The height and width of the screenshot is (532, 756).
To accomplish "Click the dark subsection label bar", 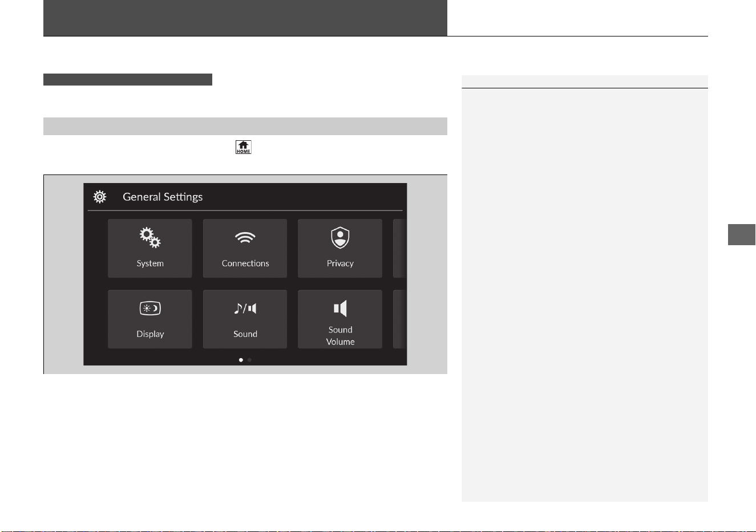I will coord(128,79).
